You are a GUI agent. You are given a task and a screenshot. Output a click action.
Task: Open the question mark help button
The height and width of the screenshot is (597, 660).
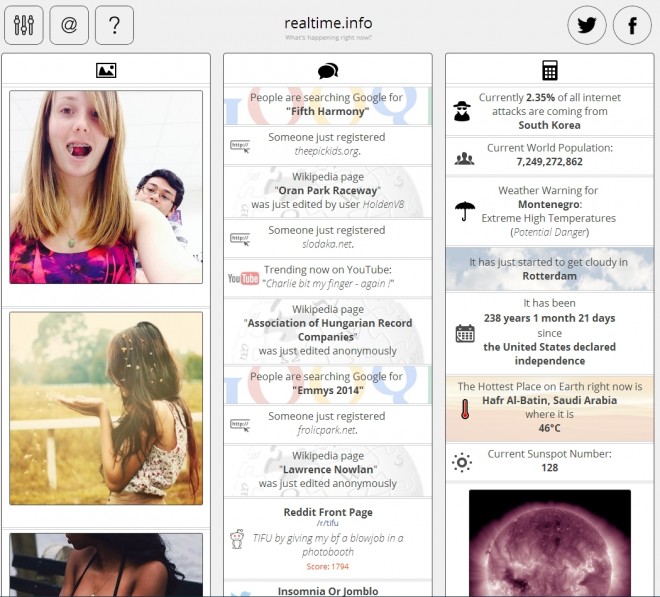click(114, 25)
